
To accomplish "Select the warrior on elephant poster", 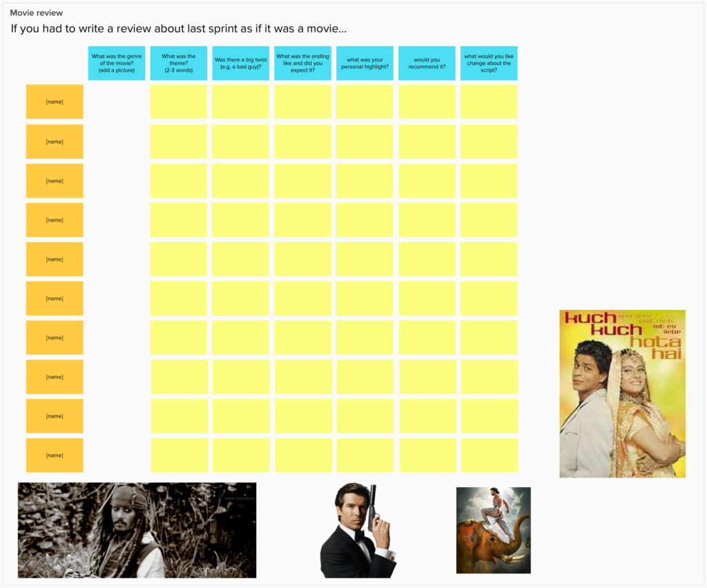I will [x=493, y=530].
